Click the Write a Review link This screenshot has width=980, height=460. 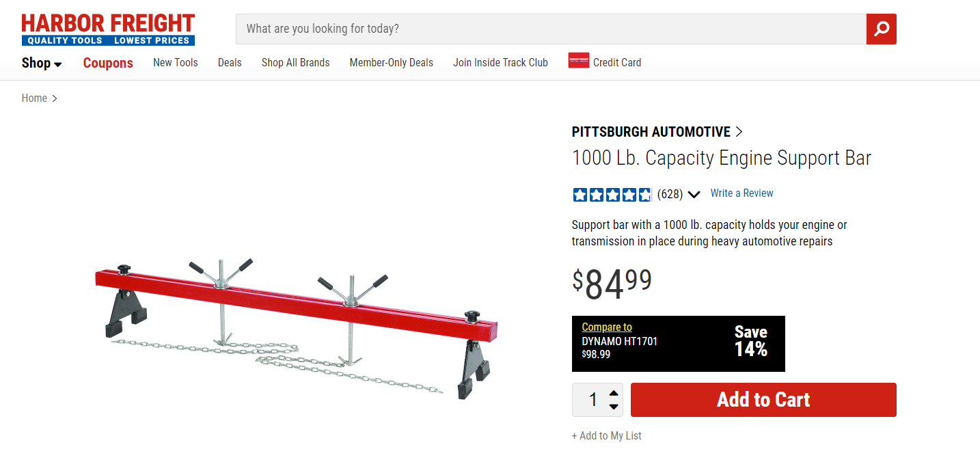coord(741,193)
